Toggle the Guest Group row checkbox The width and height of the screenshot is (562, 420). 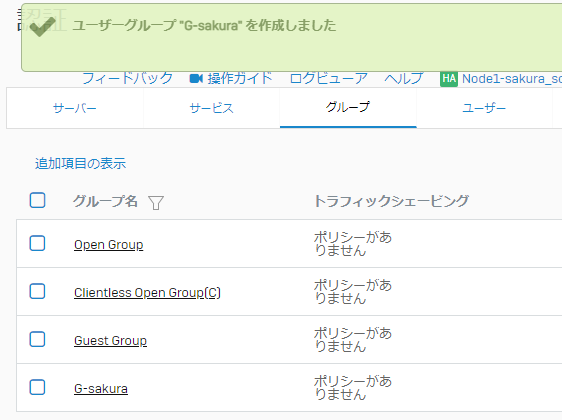[37, 339]
